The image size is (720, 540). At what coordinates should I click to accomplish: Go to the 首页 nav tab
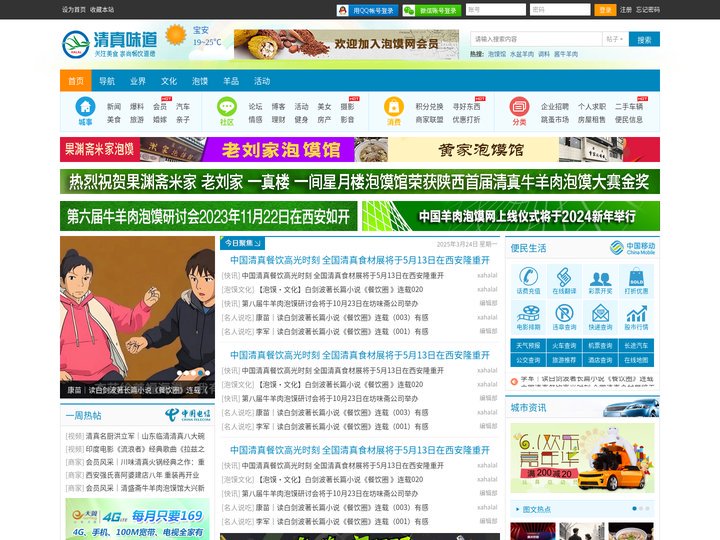76,81
